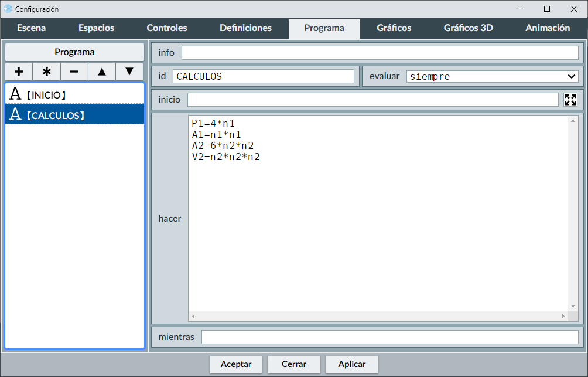Screen dimensions: 588x377
Task: Switch to the Escena tab
Action: click(x=32, y=28)
